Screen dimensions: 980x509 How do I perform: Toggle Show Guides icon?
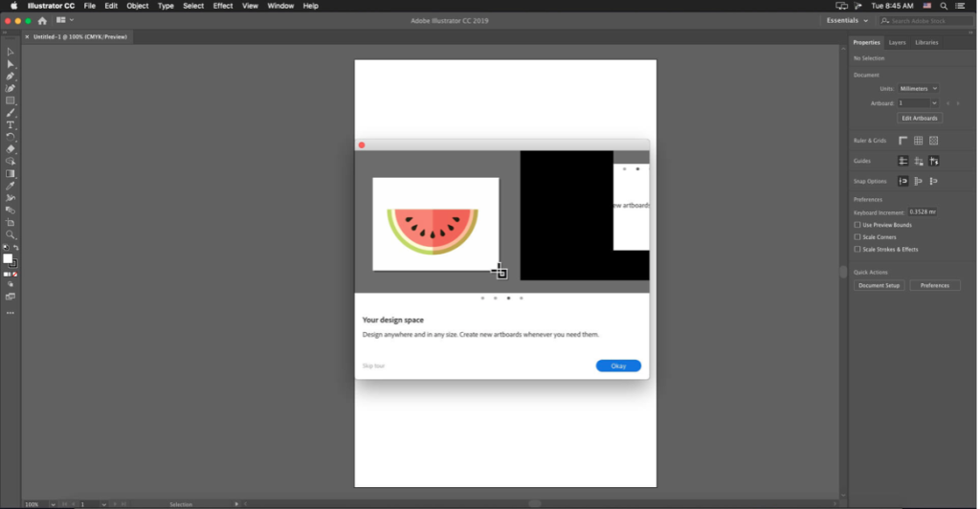902,161
